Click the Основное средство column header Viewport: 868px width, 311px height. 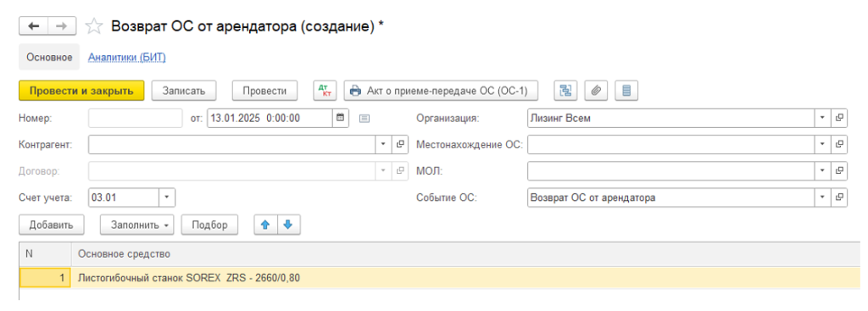(466, 254)
